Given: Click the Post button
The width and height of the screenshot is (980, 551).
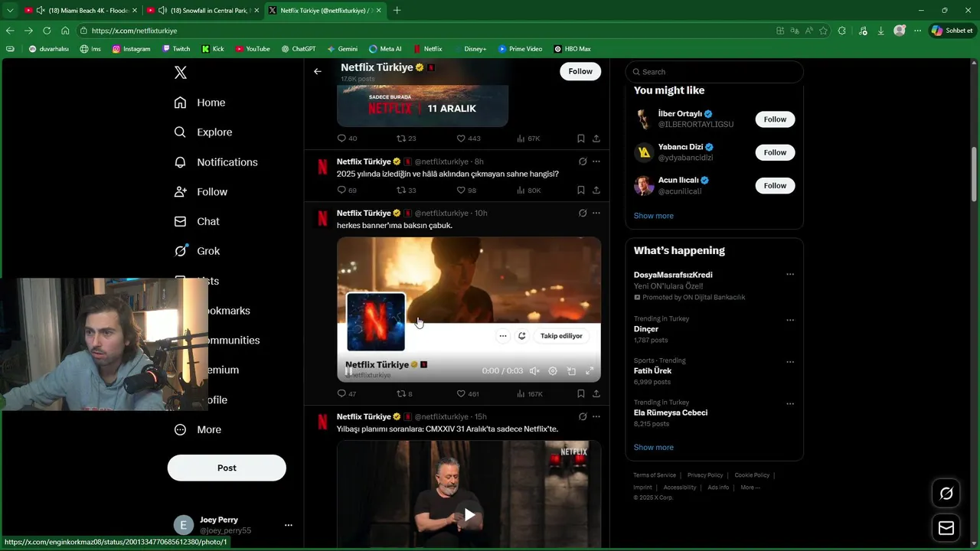Looking at the screenshot, I should 227,468.
